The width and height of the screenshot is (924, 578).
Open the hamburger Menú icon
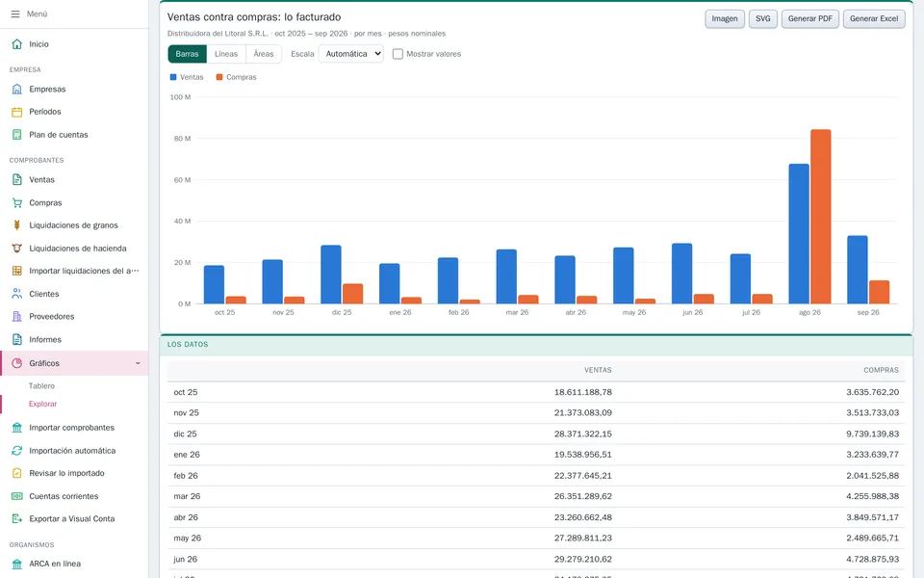(15, 13)
